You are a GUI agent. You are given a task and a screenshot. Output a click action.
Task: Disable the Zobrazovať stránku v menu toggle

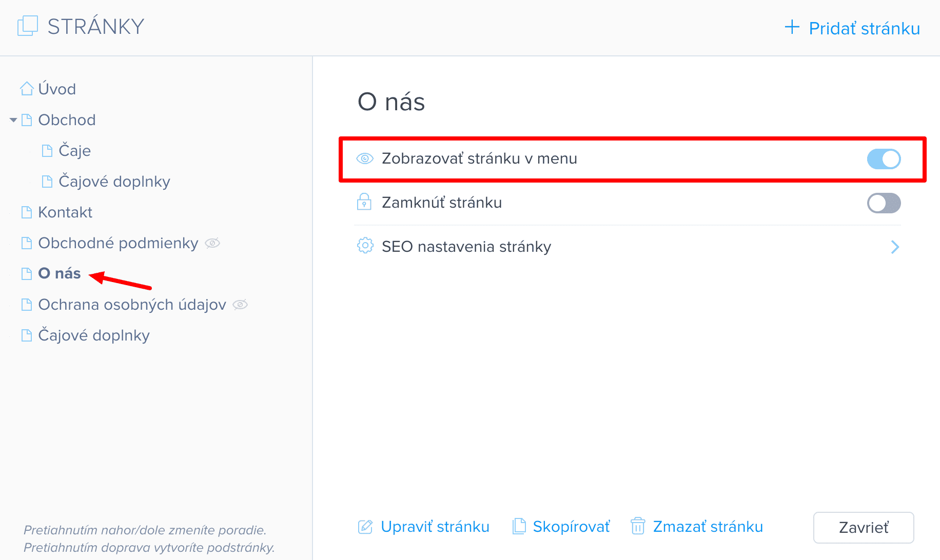[x=884, y=159]
